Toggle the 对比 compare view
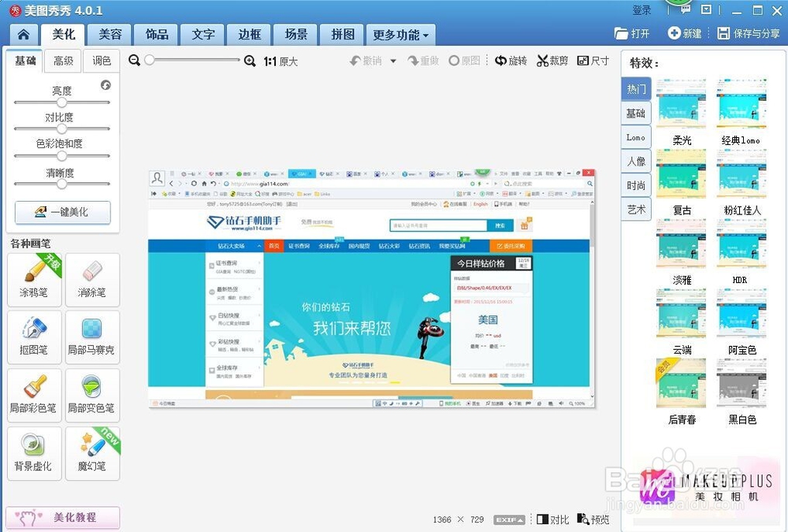Screen dimensions: 788x532 click(x=553, y=519)
